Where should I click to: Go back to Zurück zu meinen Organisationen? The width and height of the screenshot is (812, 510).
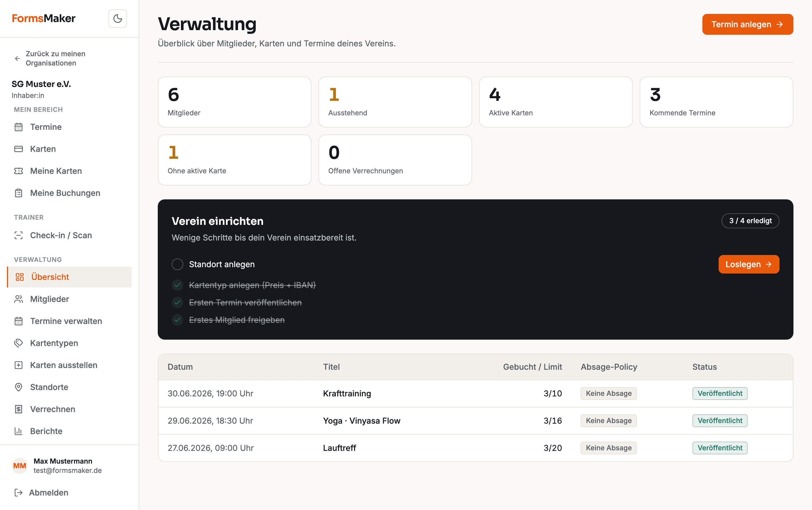click(x=56, y=58)
